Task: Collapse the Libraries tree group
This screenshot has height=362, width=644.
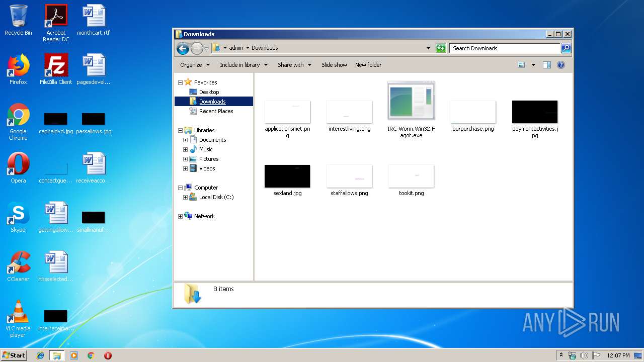Action: click(x=180, y=130)
